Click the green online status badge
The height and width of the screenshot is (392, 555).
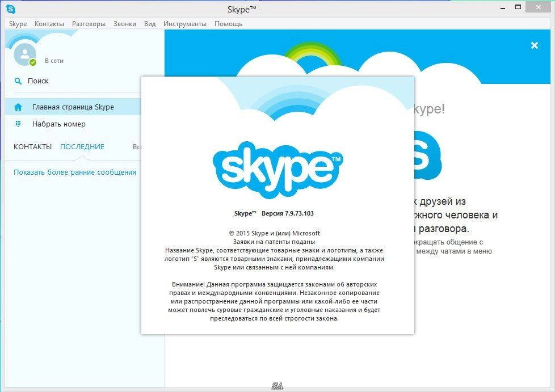33,62
